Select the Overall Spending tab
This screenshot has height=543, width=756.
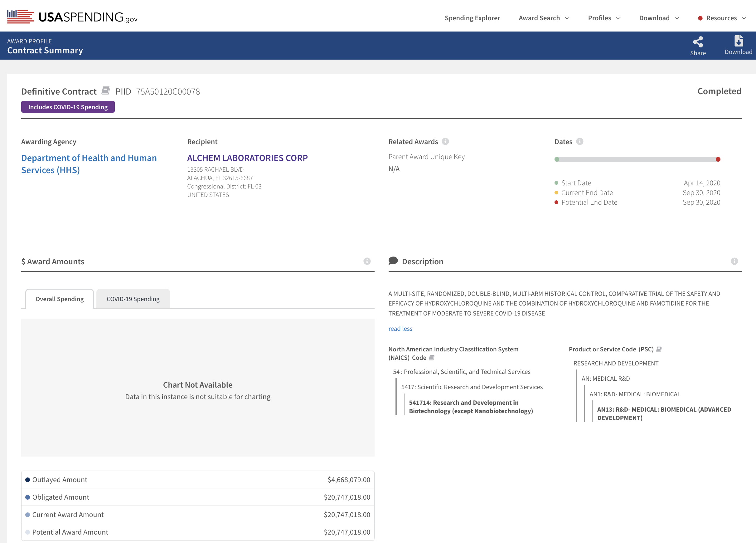pos(60,299)
